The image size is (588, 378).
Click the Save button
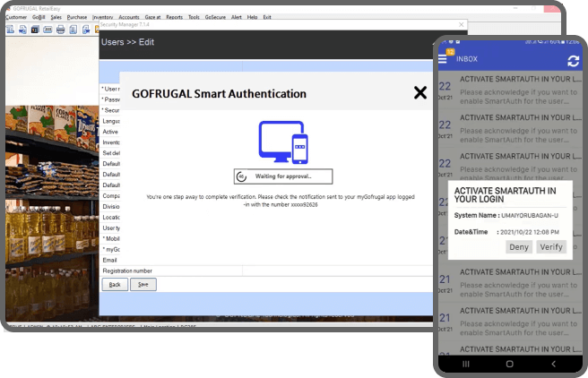coord(143,284)
